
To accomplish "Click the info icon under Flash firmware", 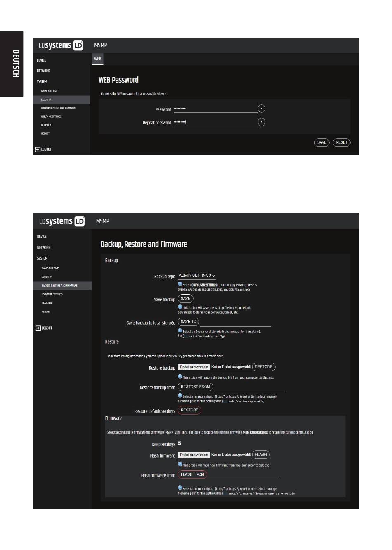I will pyautogui.click(x=180, y=464).
